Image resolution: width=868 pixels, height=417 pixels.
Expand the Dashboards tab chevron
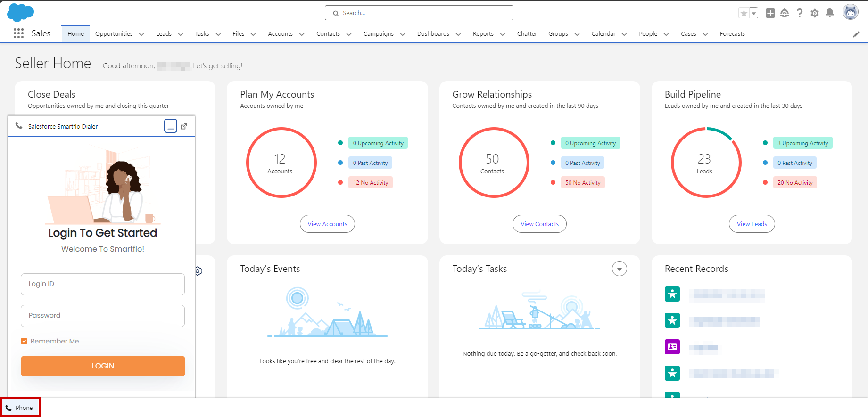tap(458, 34)
